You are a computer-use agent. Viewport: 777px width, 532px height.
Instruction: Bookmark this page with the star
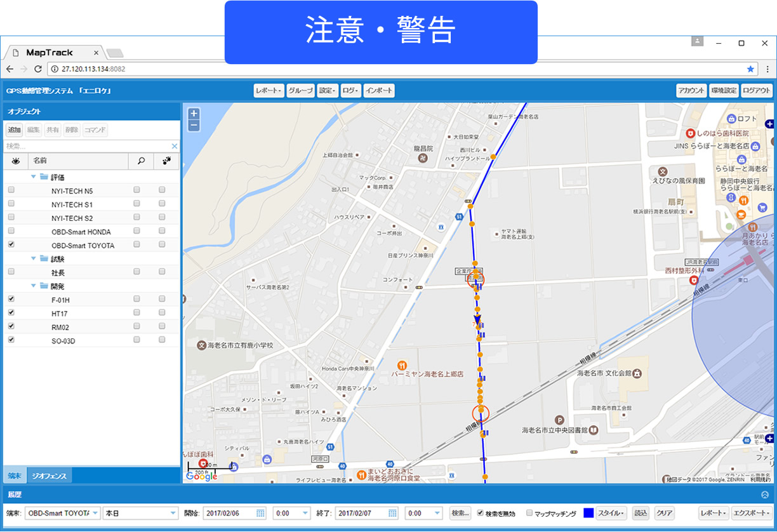coord(751,69)
